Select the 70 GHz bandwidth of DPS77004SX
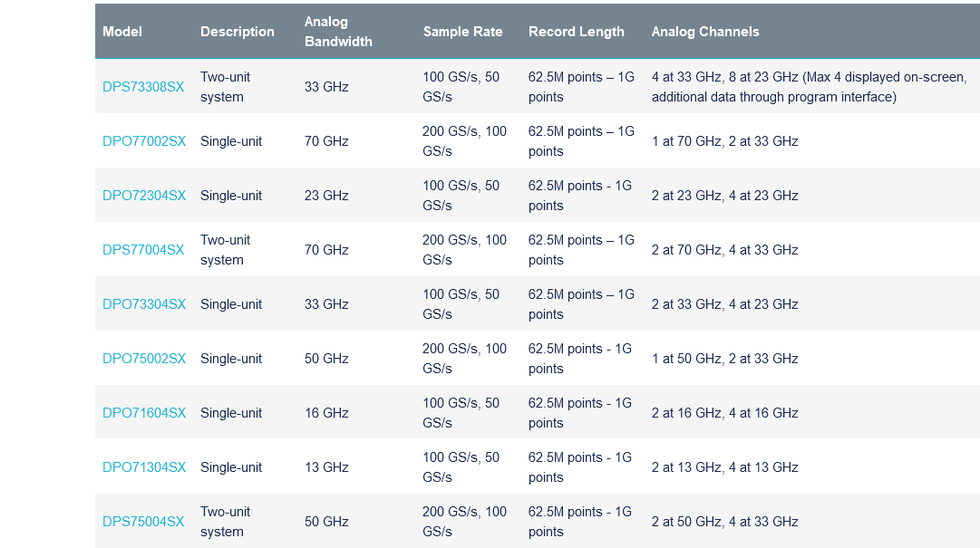The width and height of the screenshot is (980, 548). [x=326, y=250]
